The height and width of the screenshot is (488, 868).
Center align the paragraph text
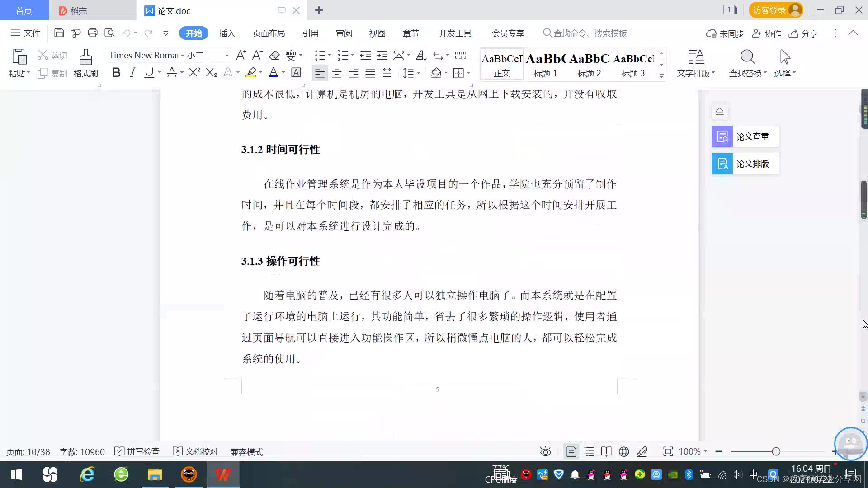(336, 73)
